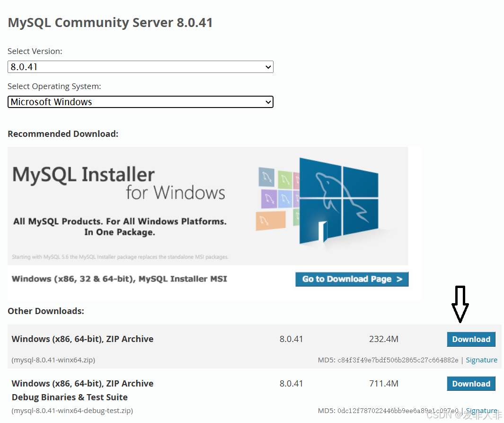Open the Select Version dropdown showing 8.0.41
The width and height of the screenshot is (504, 423).
141,67
